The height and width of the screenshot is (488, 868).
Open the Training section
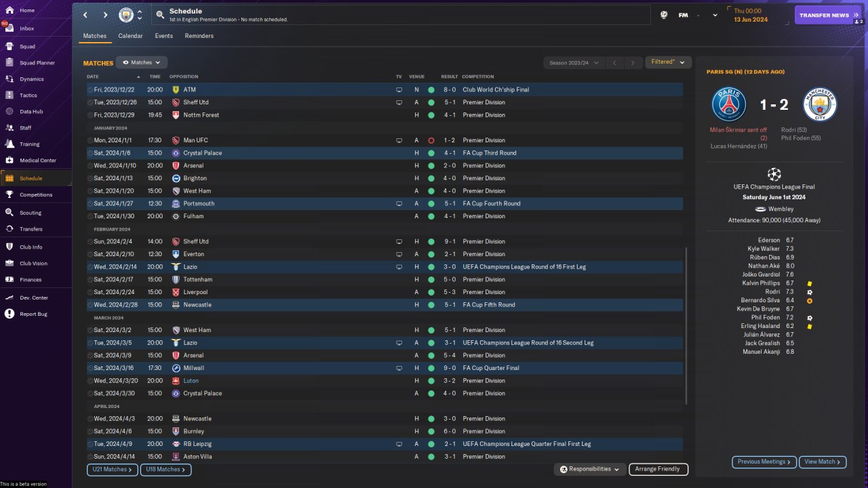point(29,144)
